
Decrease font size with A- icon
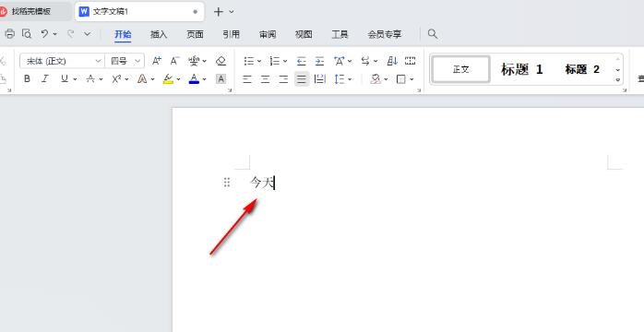click(174, 61)
